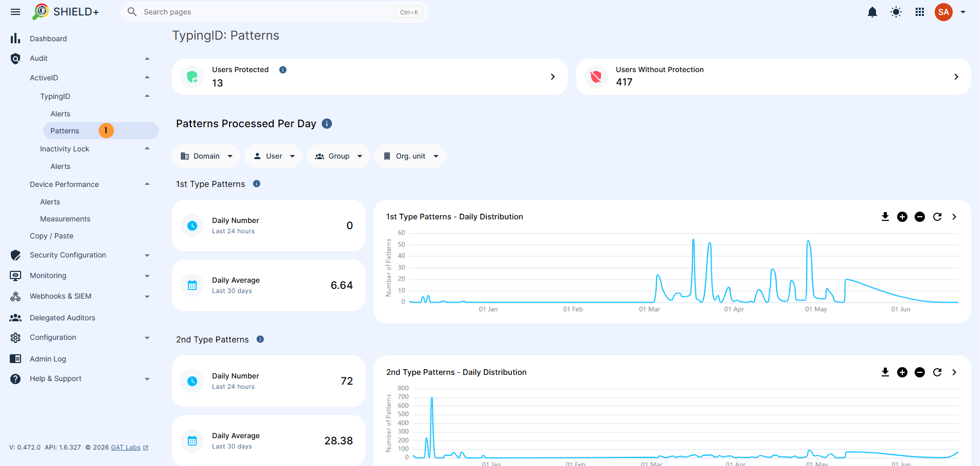Click the Configuration gear icon
Viewport: 980px width, 466px height.
click(x=15, y=338)
